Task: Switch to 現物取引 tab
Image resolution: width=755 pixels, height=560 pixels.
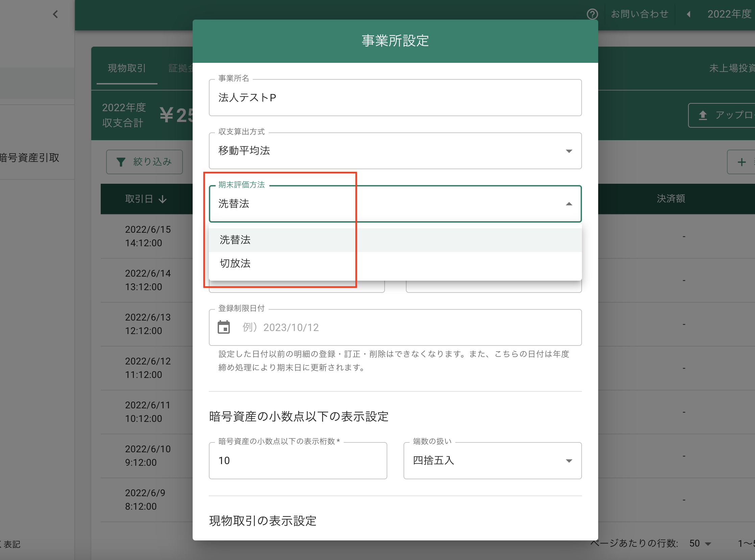Action: pyautogui.click(x=127, y=68)
